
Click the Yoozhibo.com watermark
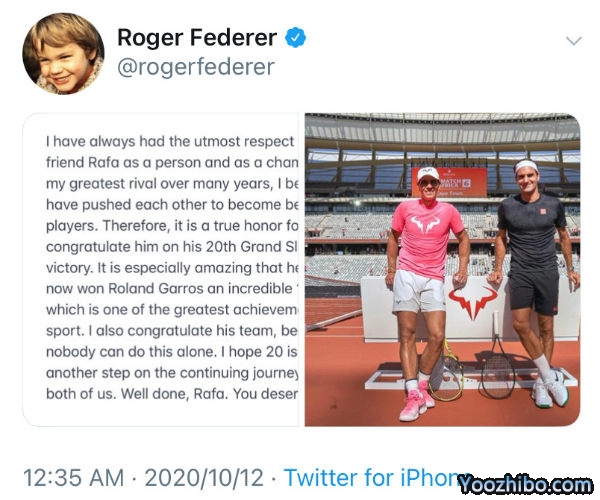coord(525,484)
